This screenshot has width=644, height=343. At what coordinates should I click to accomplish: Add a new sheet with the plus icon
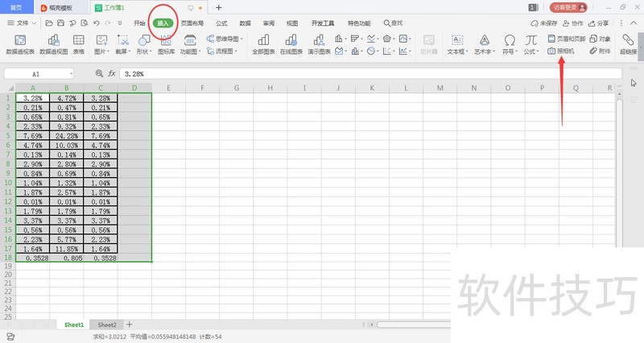(130, 324)
